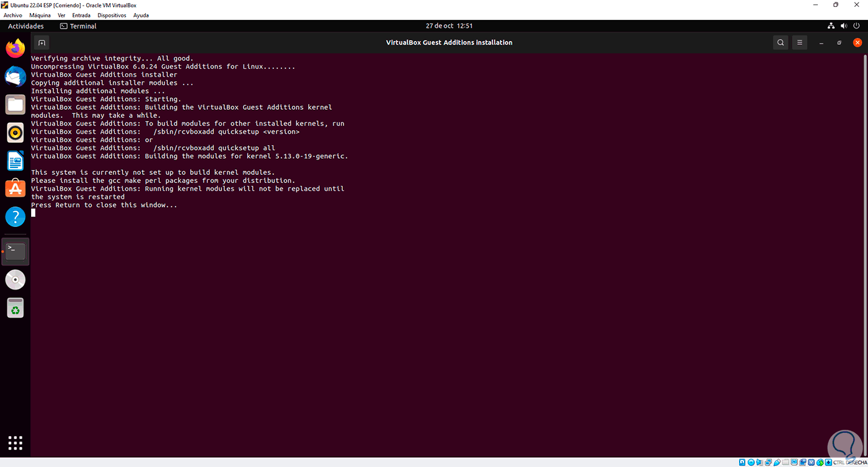This screenshot has width=868, height=467.
Task: Click the audio indicator in VirtualBox status bar
Action: [x=759, y=462]
